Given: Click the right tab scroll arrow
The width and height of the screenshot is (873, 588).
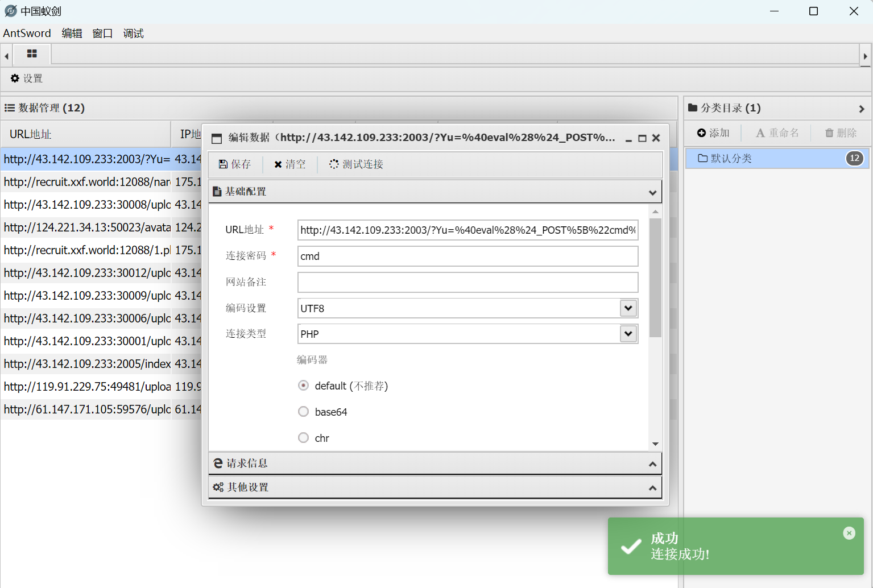Looking at the screenshot, I should point(865,56).
